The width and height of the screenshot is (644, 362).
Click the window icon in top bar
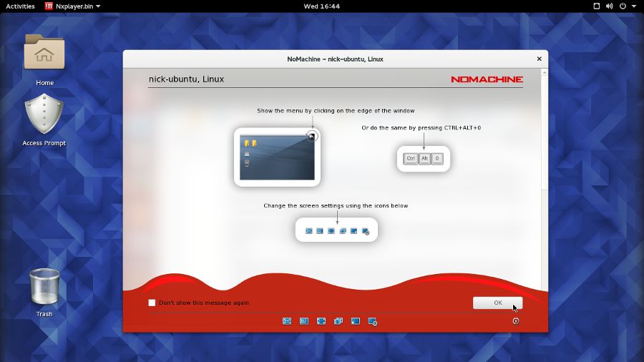[x=597, y=6]
